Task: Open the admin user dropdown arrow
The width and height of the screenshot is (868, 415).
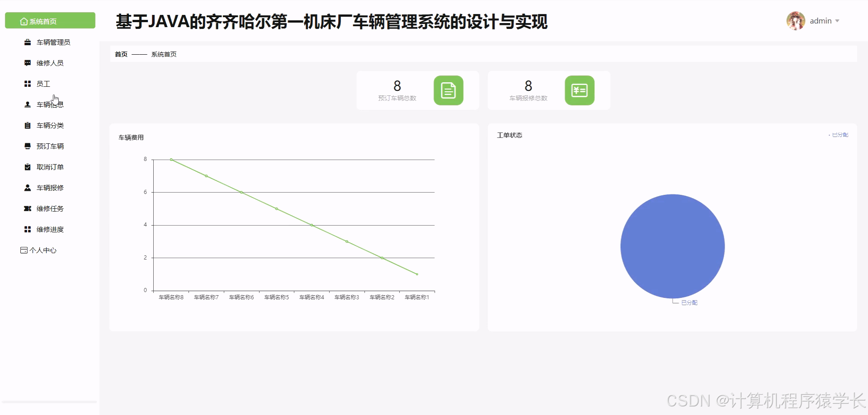Action: click(x=837, y=21)
